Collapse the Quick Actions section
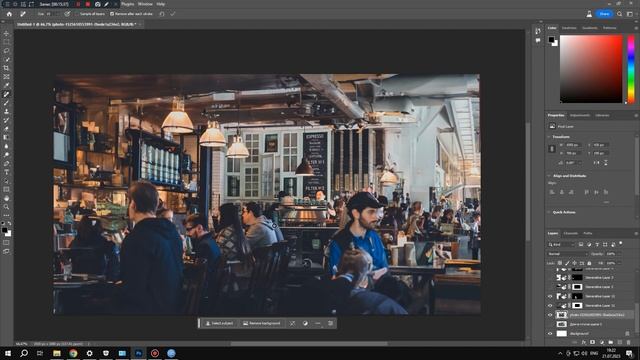Image resolution: width=640 pixels, height=360 pixels. [549, 212]
